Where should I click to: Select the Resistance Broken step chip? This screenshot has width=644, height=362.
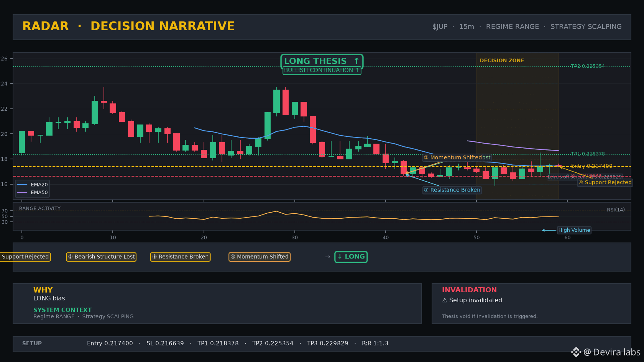(180, 257)
